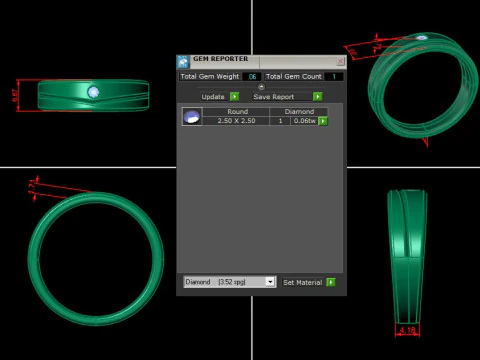Click the 0.06tw weight cell
The width and height of the screenshot is (480, 360).
point(304,121)
